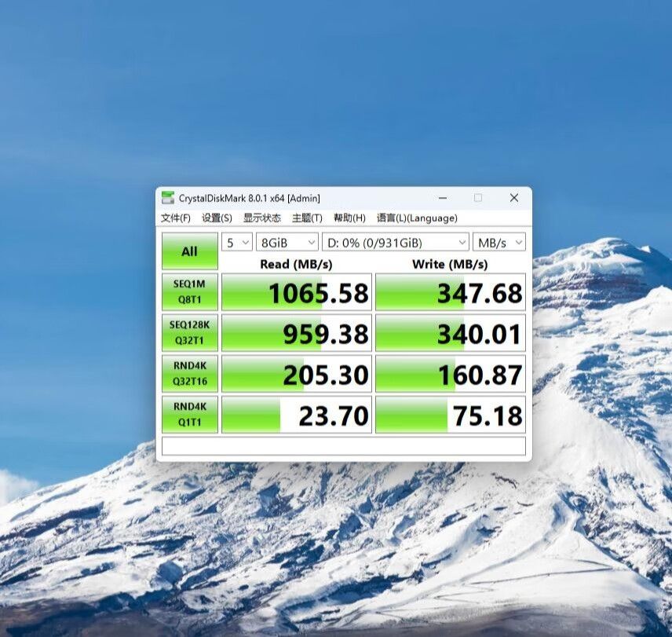Click the CrystalDiskMark 8.0.1 x64 [Admin] title
This screenshot has width=672, height=637.
[250, 199]
